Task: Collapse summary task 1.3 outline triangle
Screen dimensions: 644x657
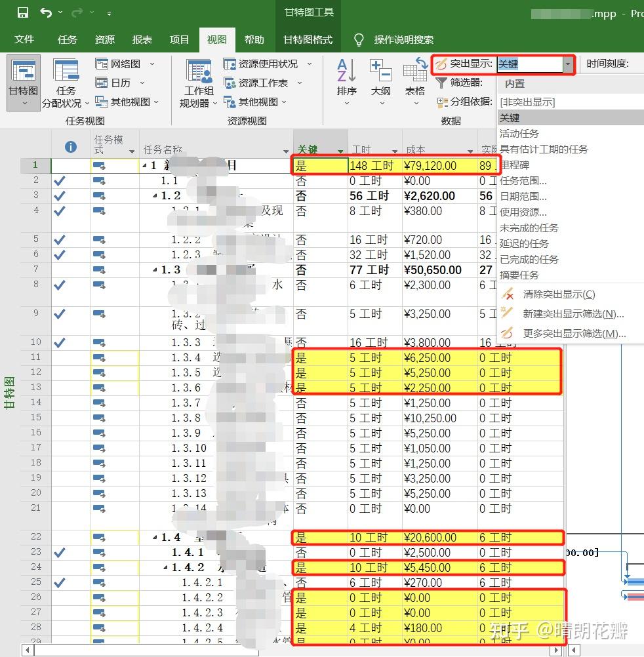Action: coord(155,270)
